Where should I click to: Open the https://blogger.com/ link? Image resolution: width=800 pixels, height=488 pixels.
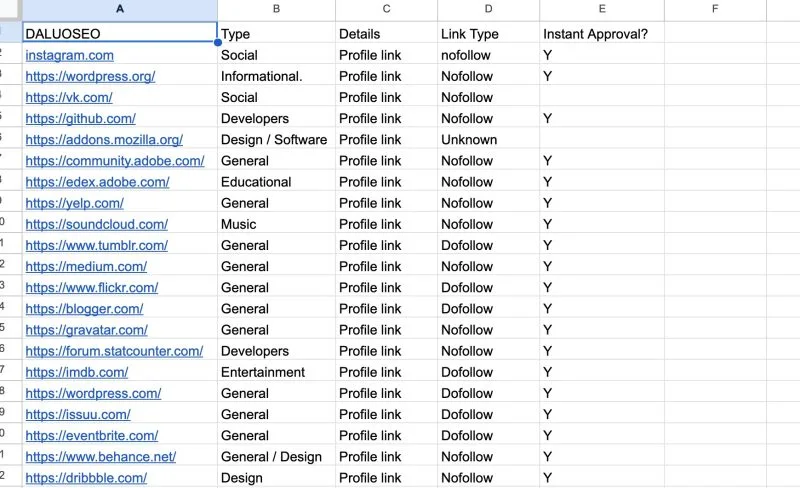84,309
